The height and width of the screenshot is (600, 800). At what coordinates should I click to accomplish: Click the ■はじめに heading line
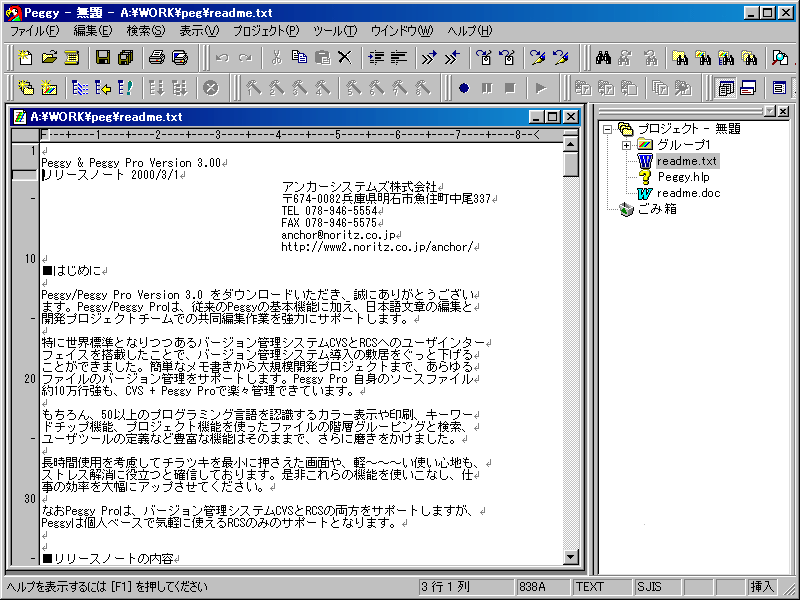click(72, 271)
